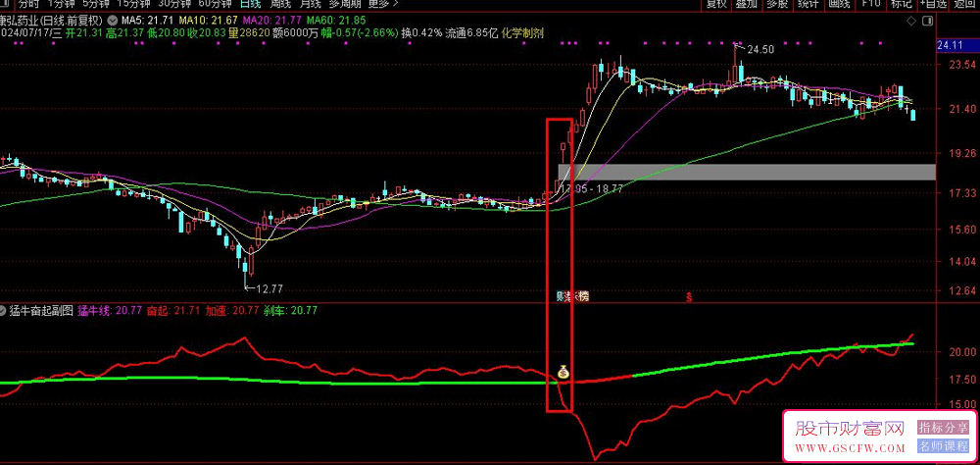The image size is (980, 465).
Task: Click the 名师课程 link
Action: pyautogui.click(x=943, y=446)
